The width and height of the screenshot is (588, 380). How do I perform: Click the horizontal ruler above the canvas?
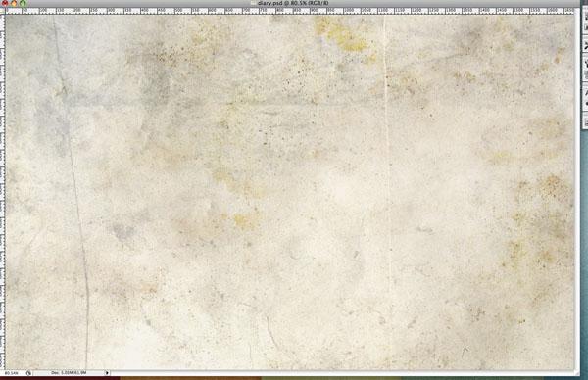289,11
